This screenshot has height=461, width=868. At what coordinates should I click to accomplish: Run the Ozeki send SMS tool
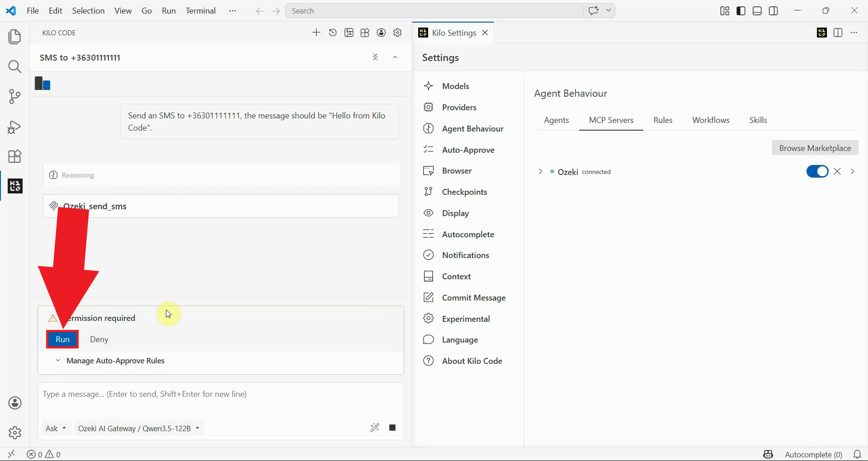tap(62, 339)
